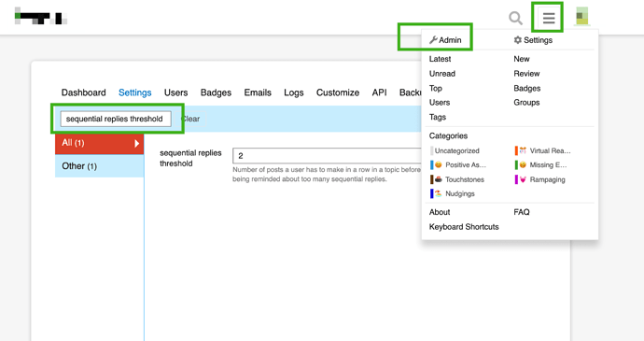
Task: Click the settings filter search field
Action: pyautogui.click(x=116, y=119)
